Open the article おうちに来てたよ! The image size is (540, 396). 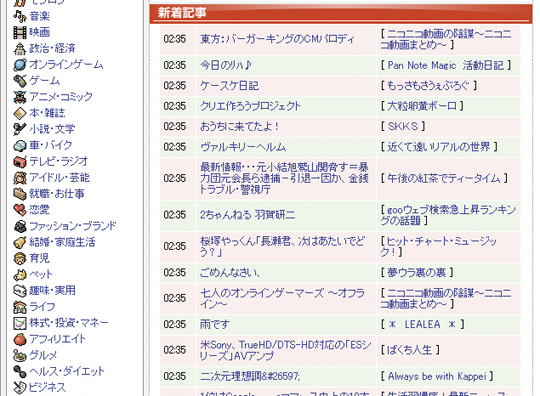(240, 126)
